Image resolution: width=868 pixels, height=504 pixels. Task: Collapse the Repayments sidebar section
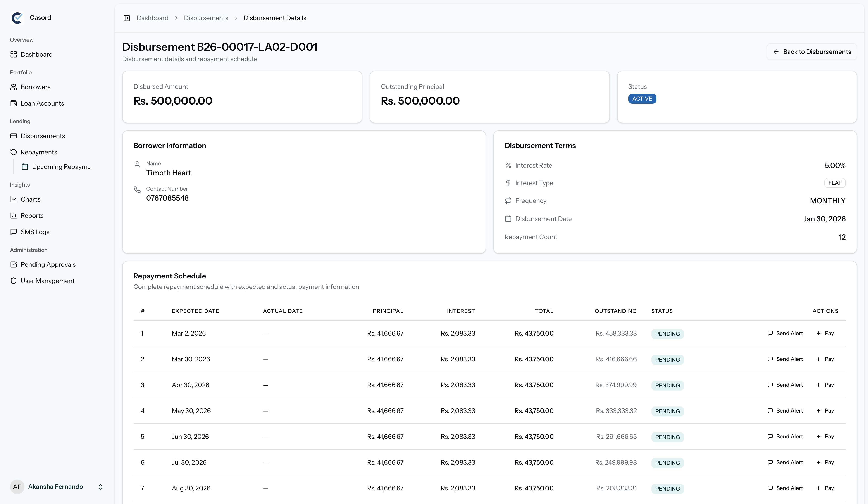[x=38, y=152]
